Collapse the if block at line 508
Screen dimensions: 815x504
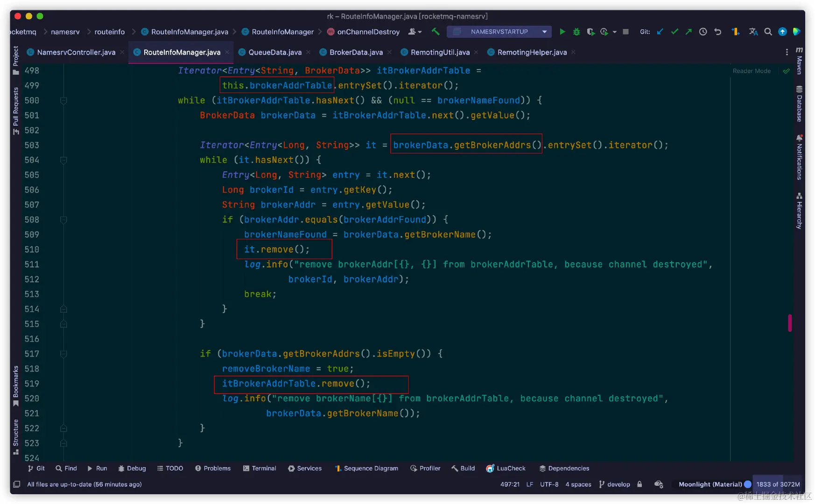[63, 220]
